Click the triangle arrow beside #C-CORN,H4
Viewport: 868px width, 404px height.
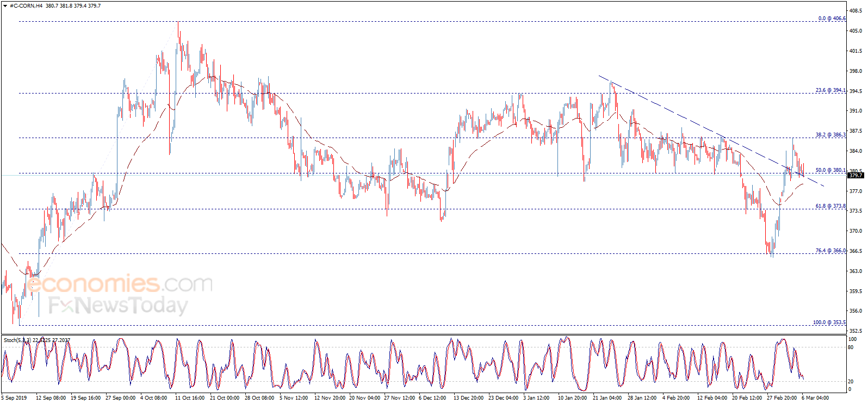[5, 6]
